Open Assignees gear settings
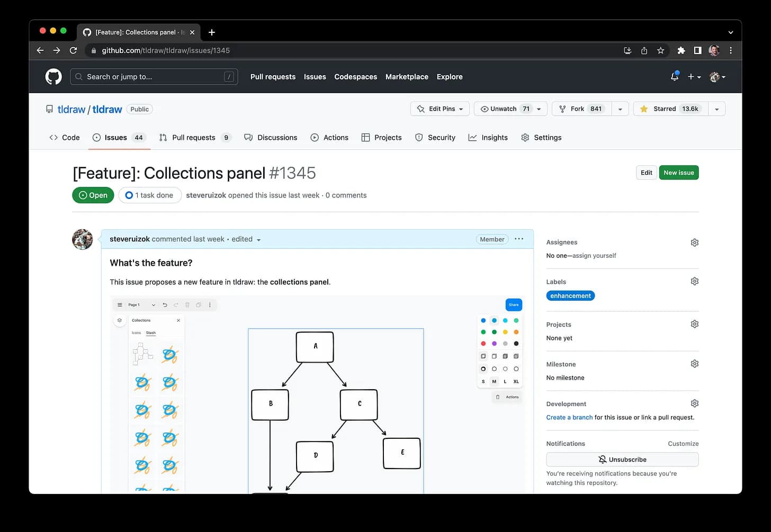 coord(694,242)
